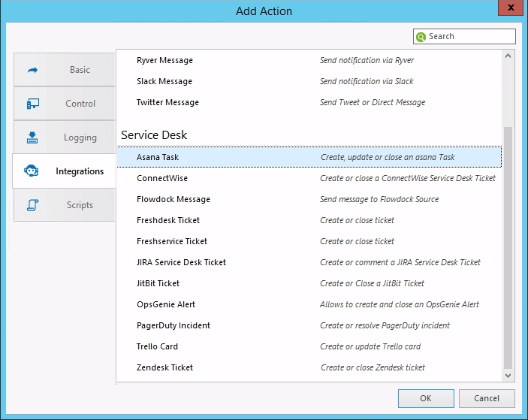Select the Integrations tab
Screen dimensions: 528x420
pos(65,171)
